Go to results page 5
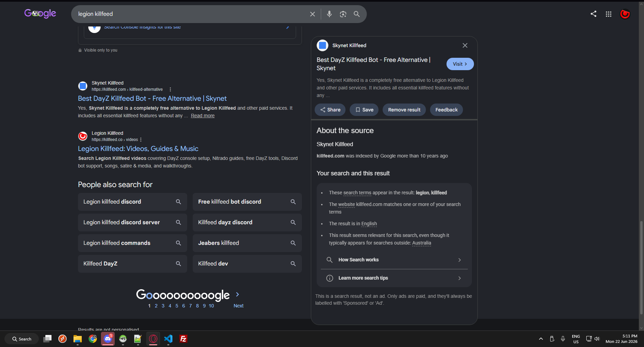 point(177,306)
